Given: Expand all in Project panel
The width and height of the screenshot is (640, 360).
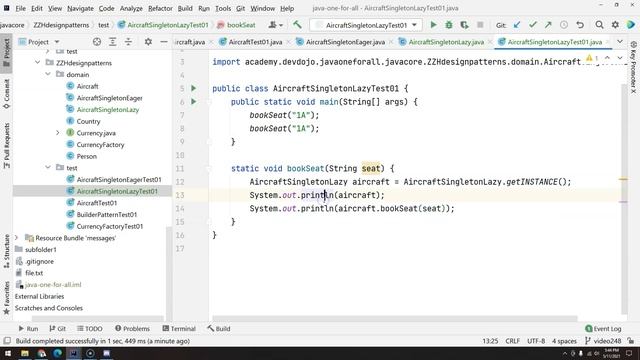Looking at the screenshot, I should (112, 42).
